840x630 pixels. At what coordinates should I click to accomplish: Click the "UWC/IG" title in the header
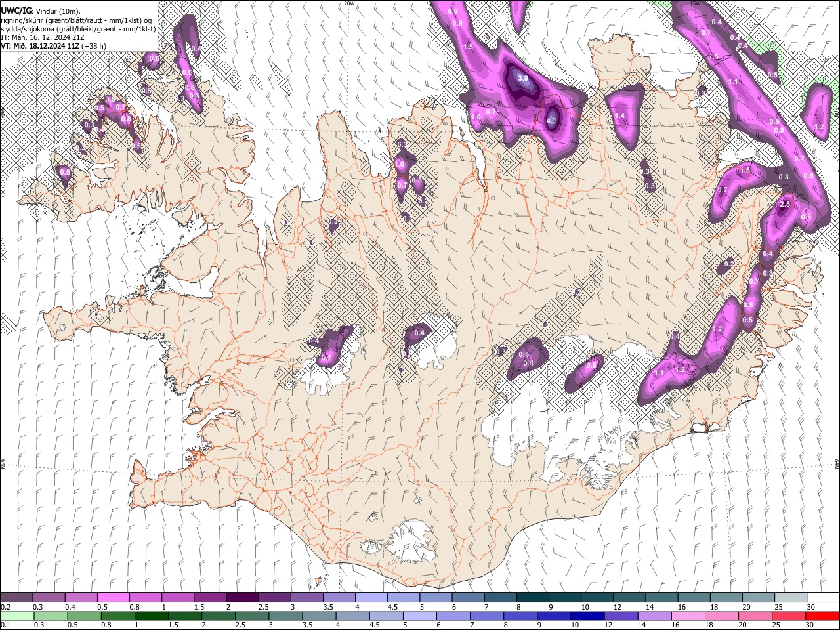16,10
